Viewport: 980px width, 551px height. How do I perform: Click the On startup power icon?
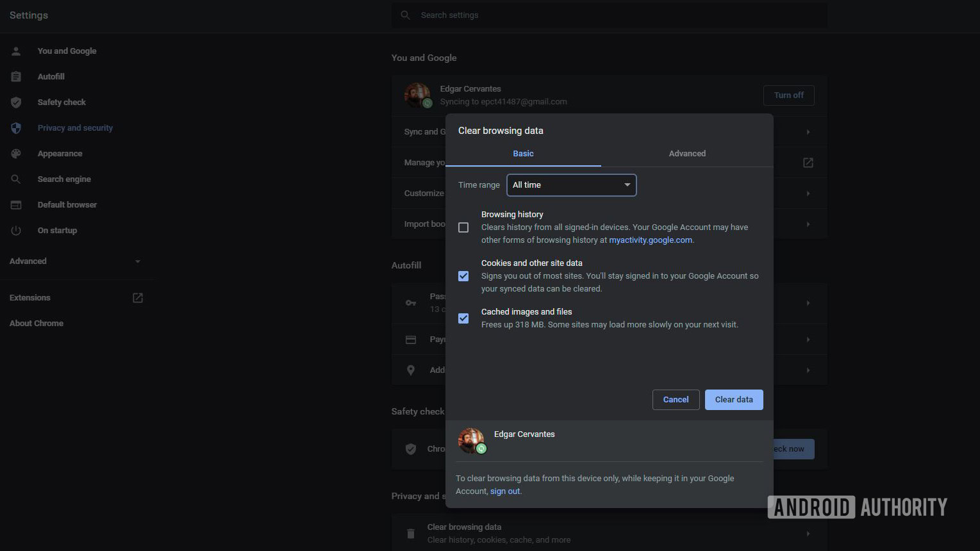[x=16, y=231]
